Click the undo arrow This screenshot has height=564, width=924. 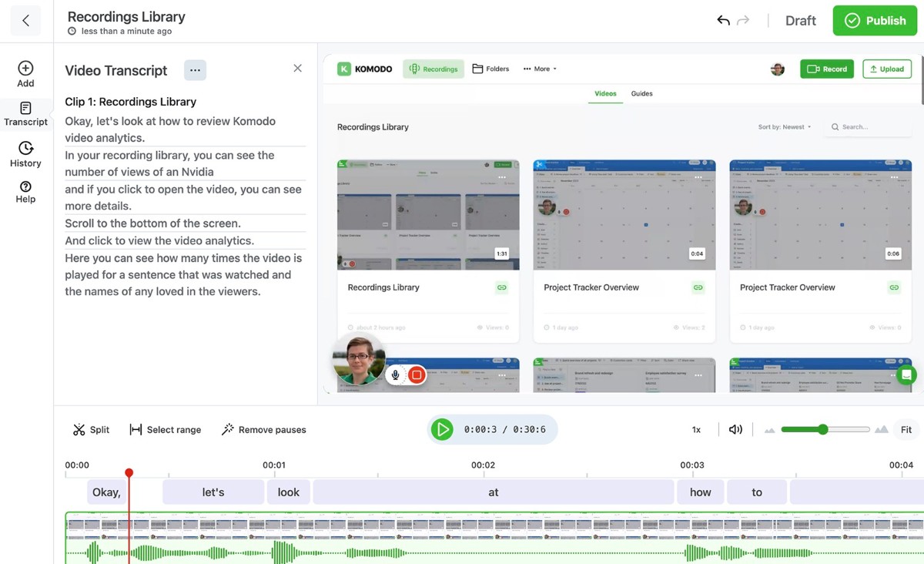pos(723,21)
